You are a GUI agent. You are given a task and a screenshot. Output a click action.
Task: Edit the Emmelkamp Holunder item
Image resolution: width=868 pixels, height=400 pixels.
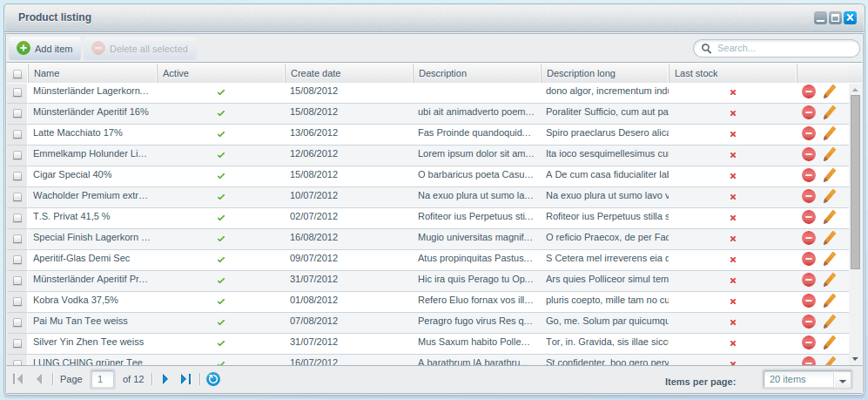coord(829,154)
